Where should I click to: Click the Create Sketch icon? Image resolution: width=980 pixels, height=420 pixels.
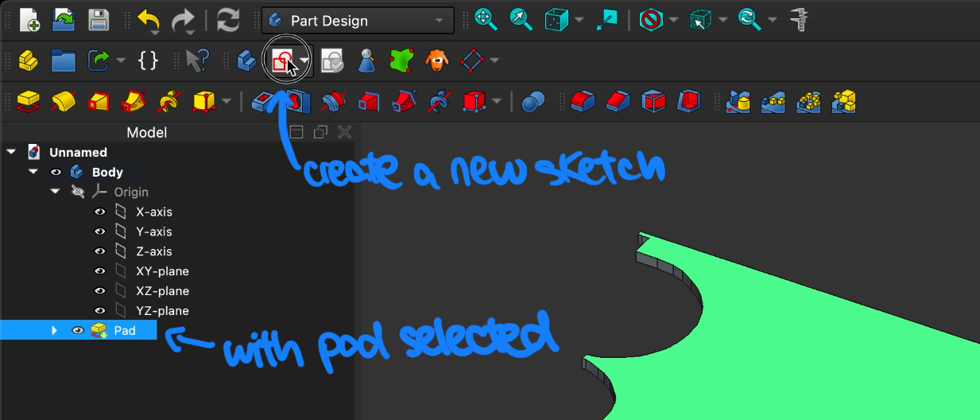tap(281, 61)
